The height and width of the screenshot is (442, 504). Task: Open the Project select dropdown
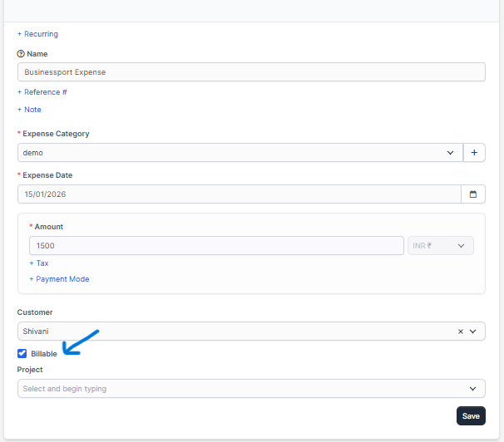click(x=473, y=389)
